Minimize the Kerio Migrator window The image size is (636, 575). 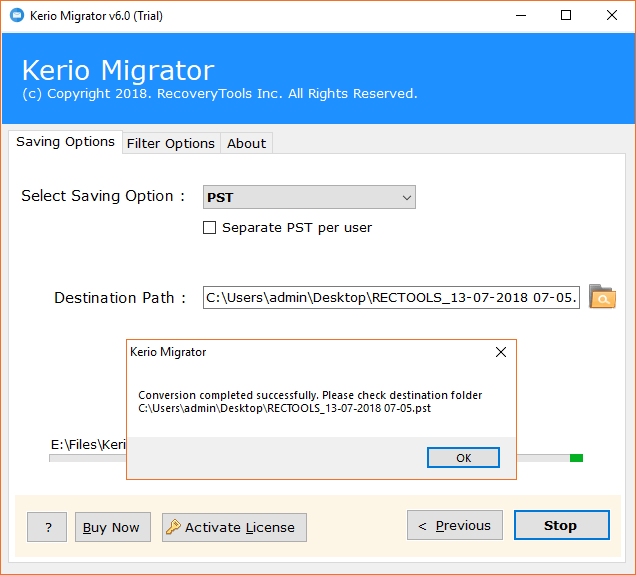tap(519, 15)
